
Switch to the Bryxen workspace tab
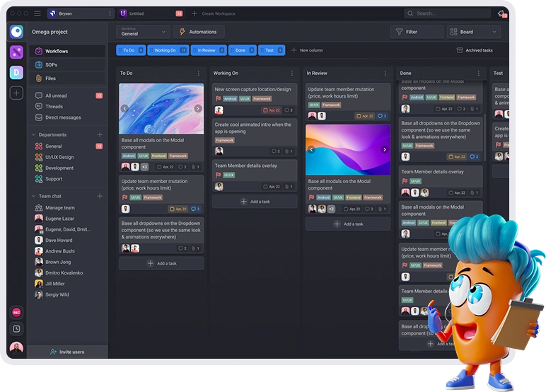point(80,13)
